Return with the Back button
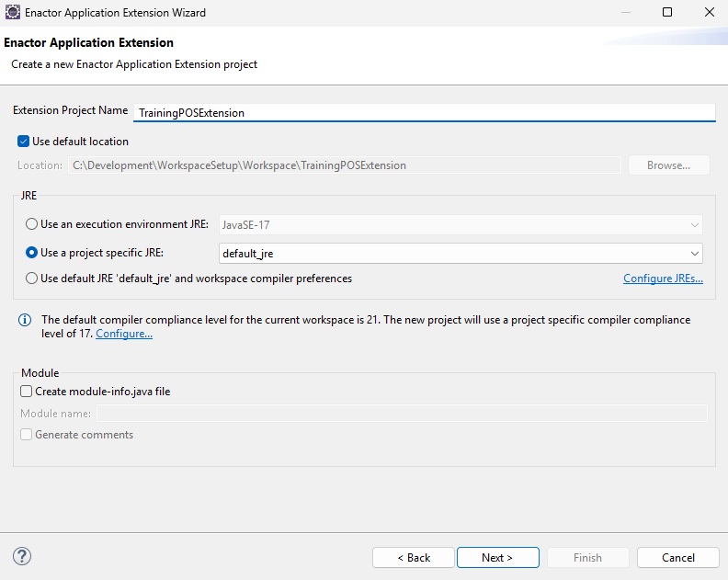 point(414,558)
